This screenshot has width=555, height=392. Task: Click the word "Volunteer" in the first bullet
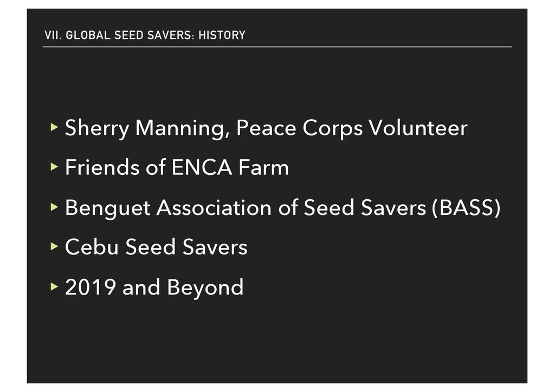[x=417, y=128]
